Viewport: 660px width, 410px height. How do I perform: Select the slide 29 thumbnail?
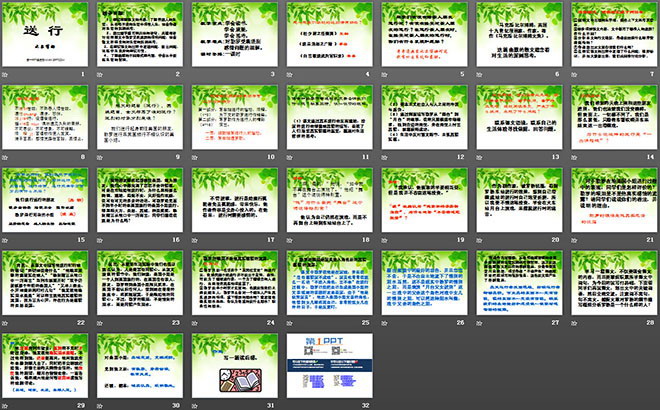45,366
